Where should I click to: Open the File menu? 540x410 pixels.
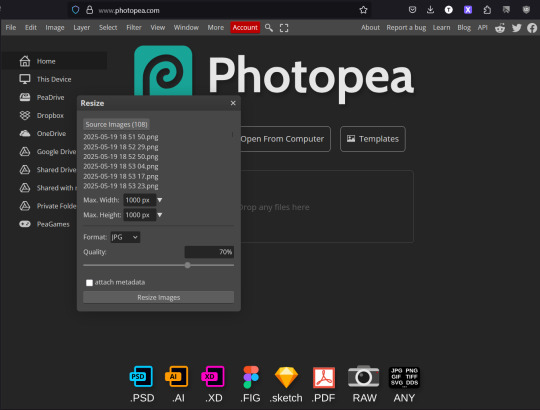(x=11, y=28)
